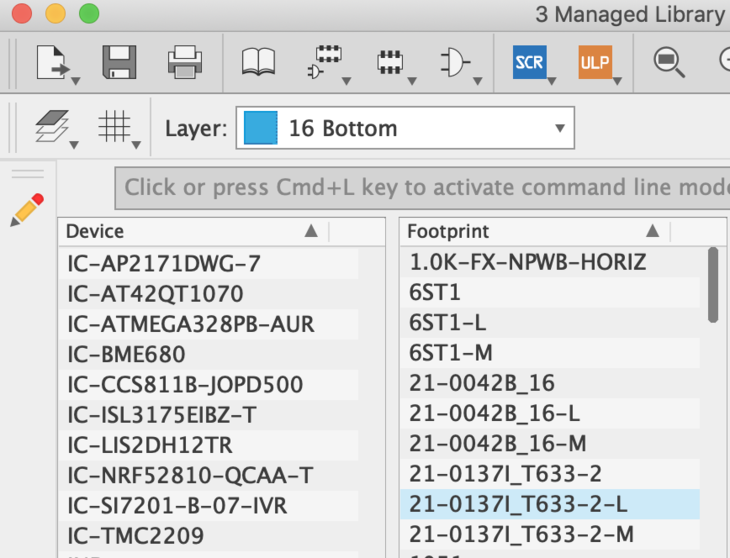Screen dimensions: 730x558
Task: Expand the Symbol icon dropdown arrow
Action: [x=478, y=81]
